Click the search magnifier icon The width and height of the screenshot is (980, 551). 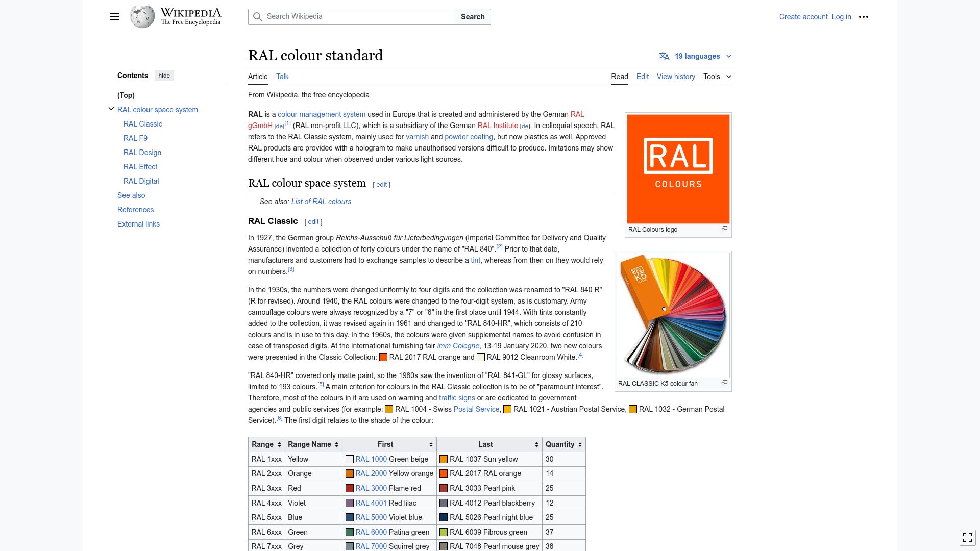(258, 17)
